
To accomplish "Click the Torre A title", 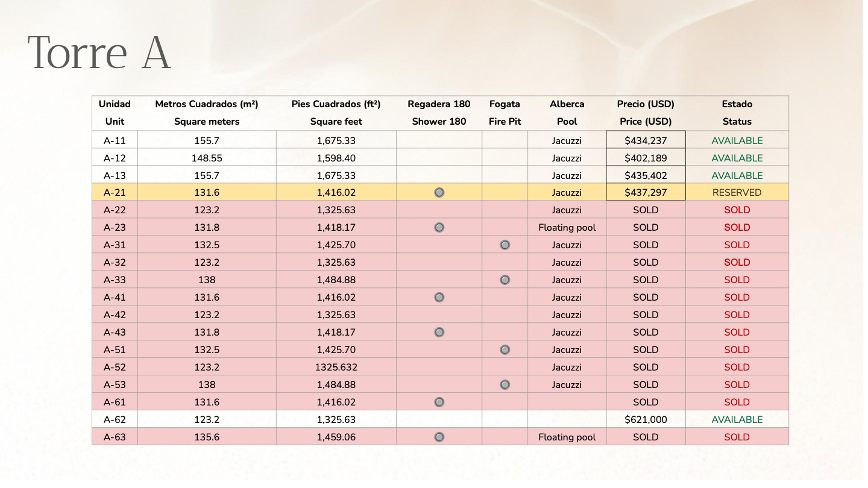I will [99, 52].
